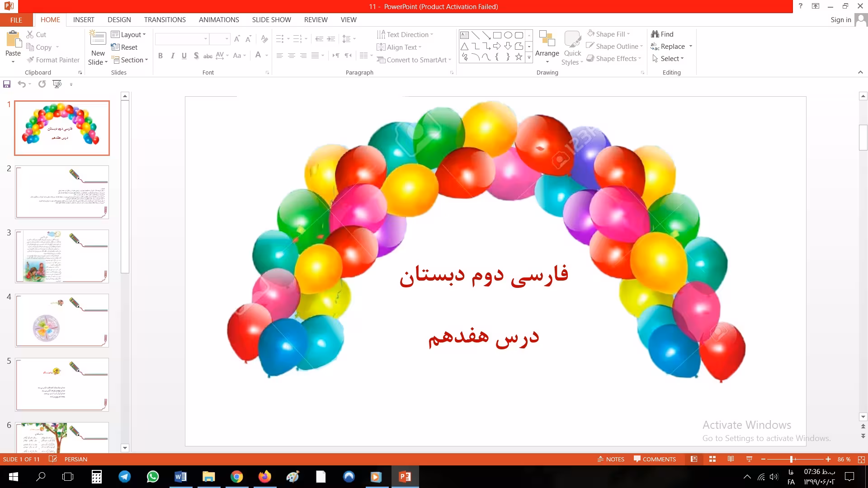Select slide 5 thumbnail
The height and width of the screenshot is (488, 868).
click(x=62, y=385)
